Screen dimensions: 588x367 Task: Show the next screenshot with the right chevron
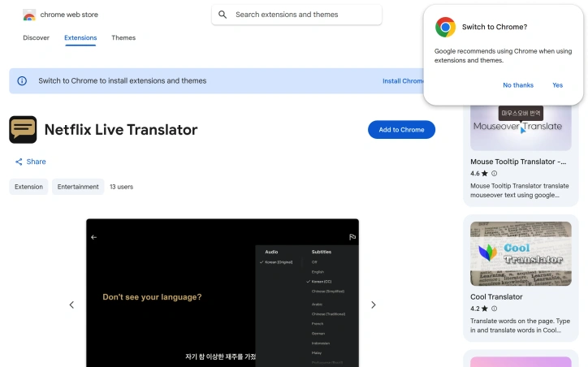click(x=373, y=304)
